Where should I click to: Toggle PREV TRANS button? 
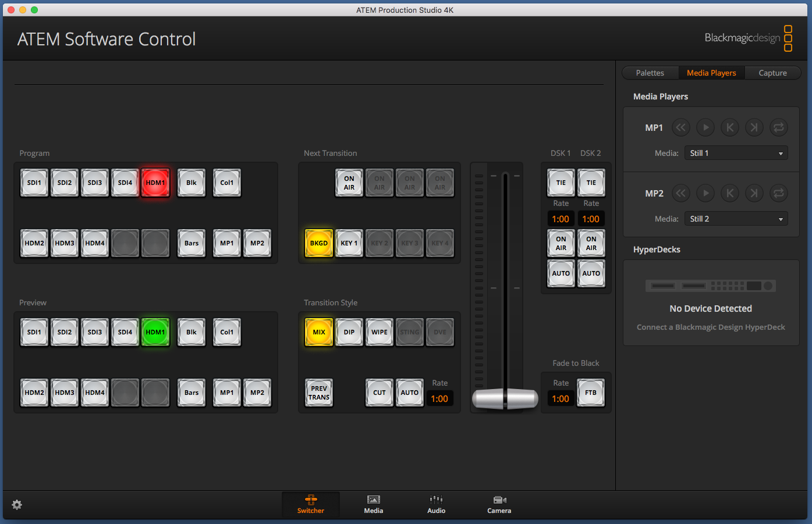[319, 393]
